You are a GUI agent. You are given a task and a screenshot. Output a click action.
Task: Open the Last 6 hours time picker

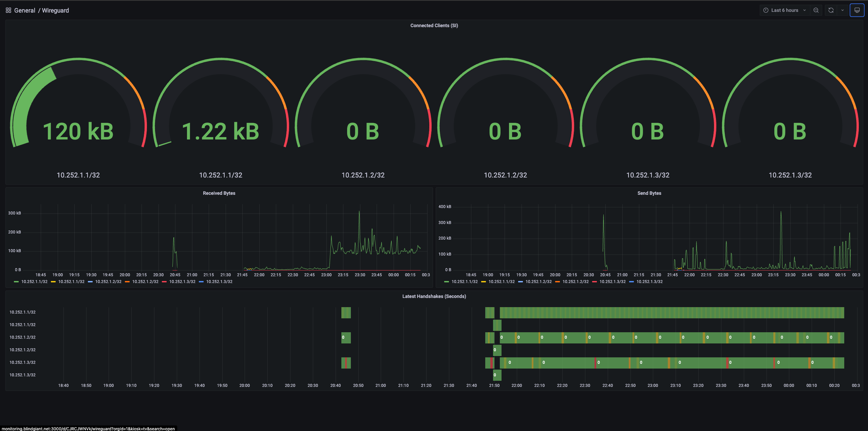click(x=784, y=11)
